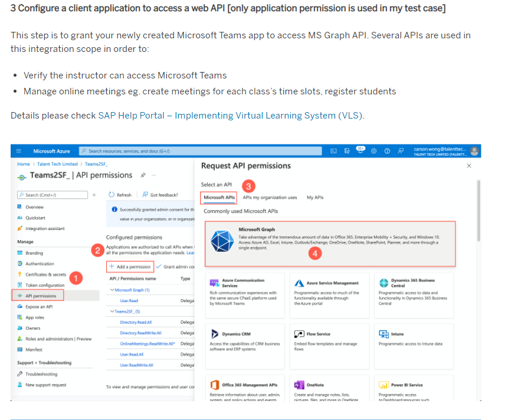Close the Request API permissions panel
508x420 pixels.
[469, 166]
